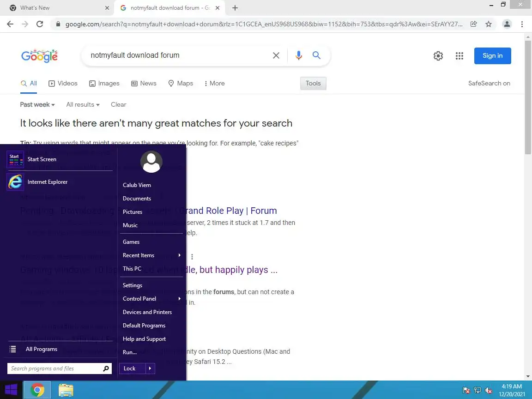Click the padlock site info icon
This screenshot has width=532, height=399.
pos(58,24)
